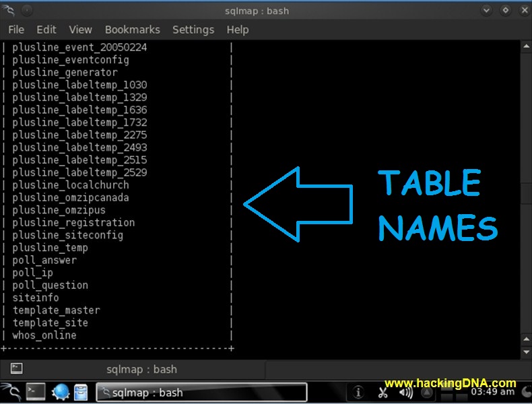Click table name plusline_generator
Viewport: 532px width, 404px height.
(x=65, y=73)
